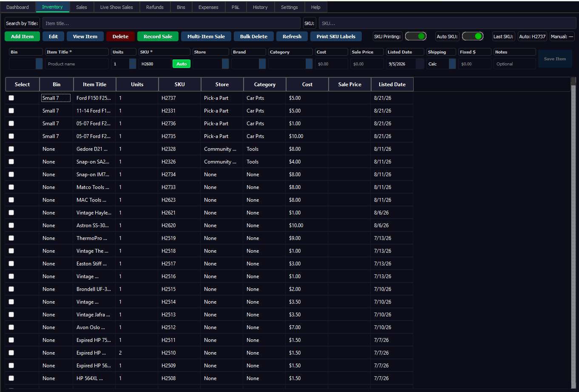Expand the Store dropdown in the form

225,64
